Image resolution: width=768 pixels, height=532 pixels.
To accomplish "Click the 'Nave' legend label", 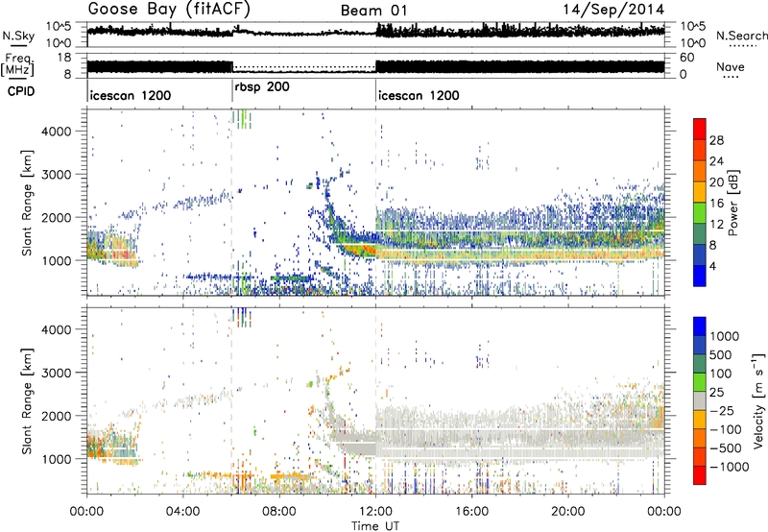I will 731,67.
